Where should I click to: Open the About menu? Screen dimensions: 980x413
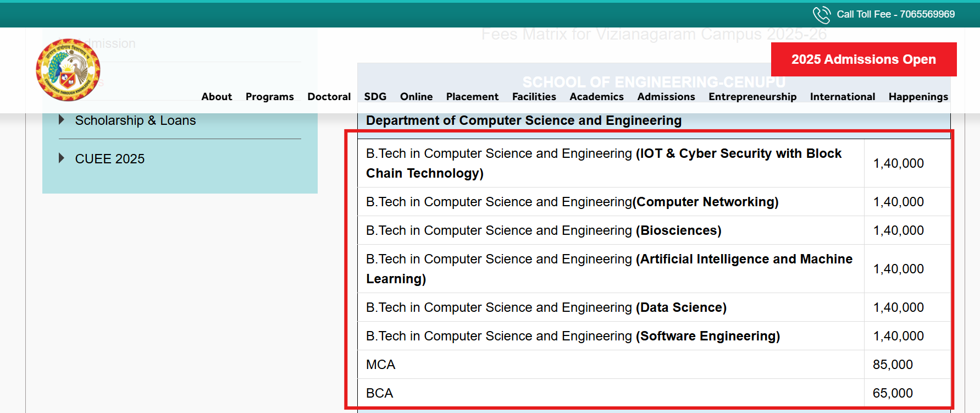[217, 97]
